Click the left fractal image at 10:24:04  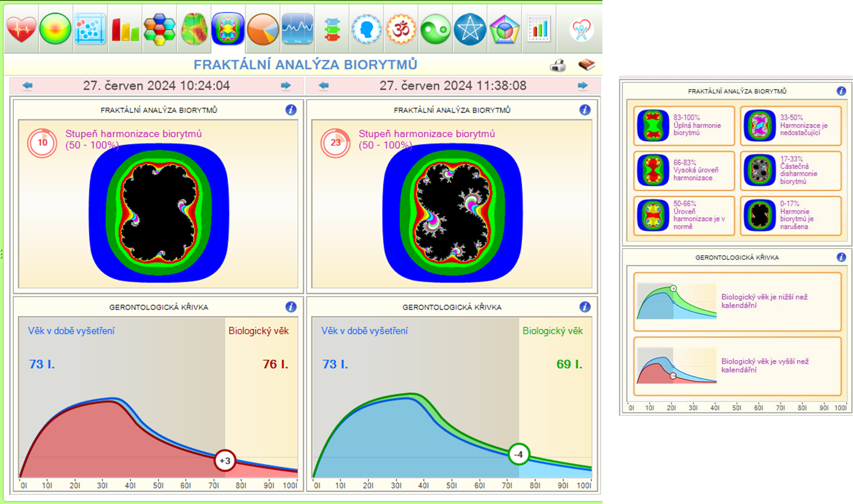(159, 212)
